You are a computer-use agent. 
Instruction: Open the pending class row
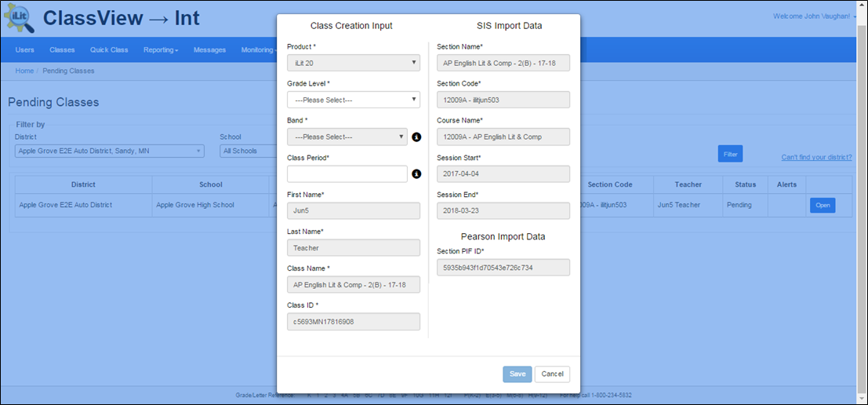coord(822,206)
